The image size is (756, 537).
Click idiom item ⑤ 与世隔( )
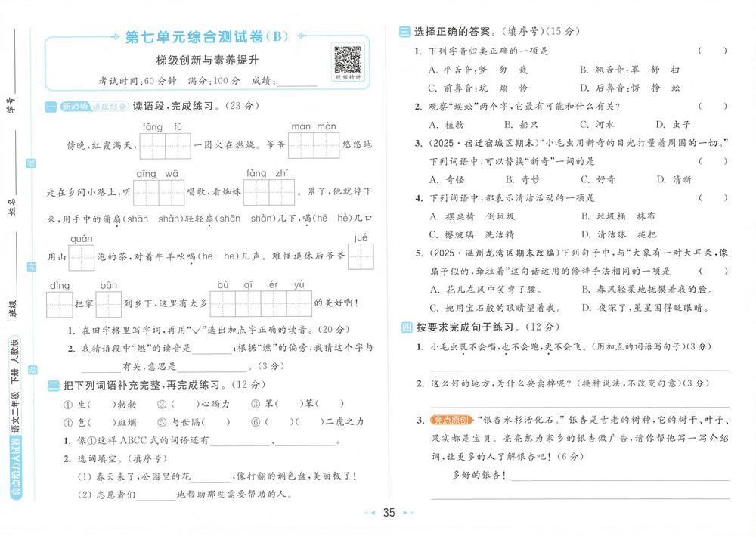point(194,422)
